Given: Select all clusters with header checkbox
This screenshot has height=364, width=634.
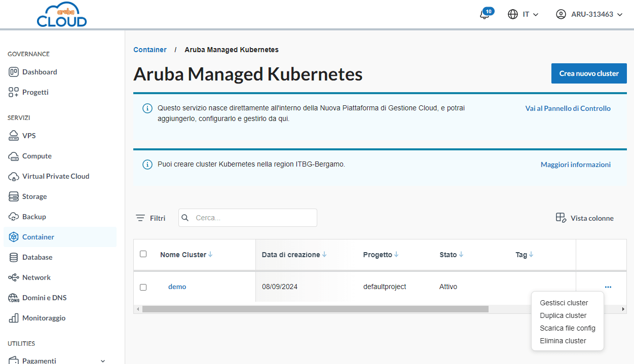Looking at the screenshot, I should [143, 254].
